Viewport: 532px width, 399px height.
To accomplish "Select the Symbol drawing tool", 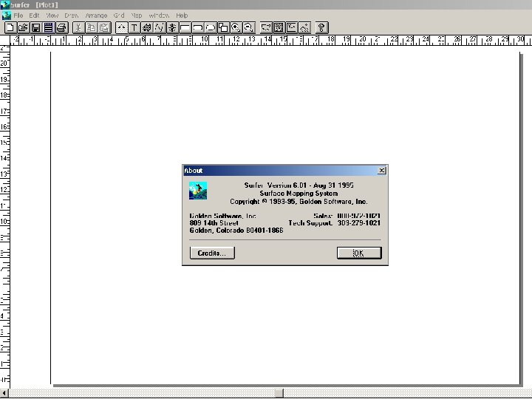I will click(172, 27).
